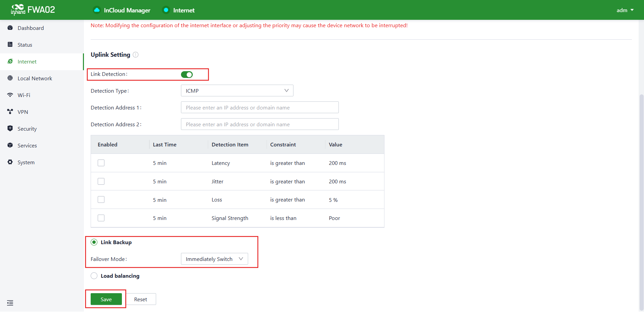Click the Services cube icon
Image resolution: width=644 pixels, height=314 pixels.
pyautogui.click(x=10, y=145)
